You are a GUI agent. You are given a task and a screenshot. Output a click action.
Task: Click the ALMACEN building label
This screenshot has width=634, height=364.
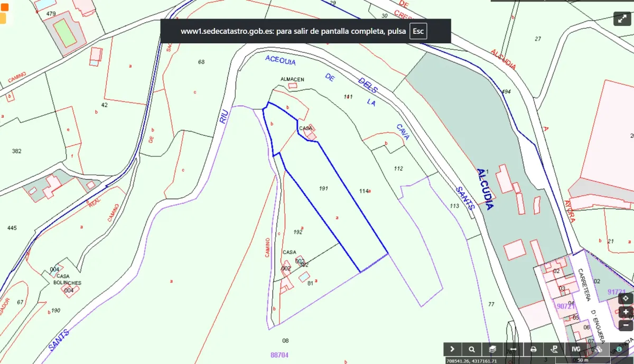click(x=292, y=79)
